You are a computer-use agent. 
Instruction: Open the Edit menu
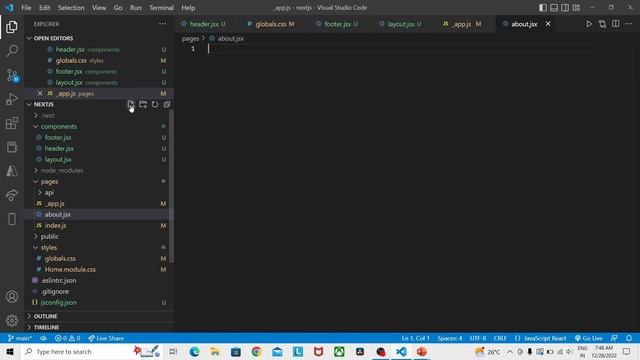(44, 8)
